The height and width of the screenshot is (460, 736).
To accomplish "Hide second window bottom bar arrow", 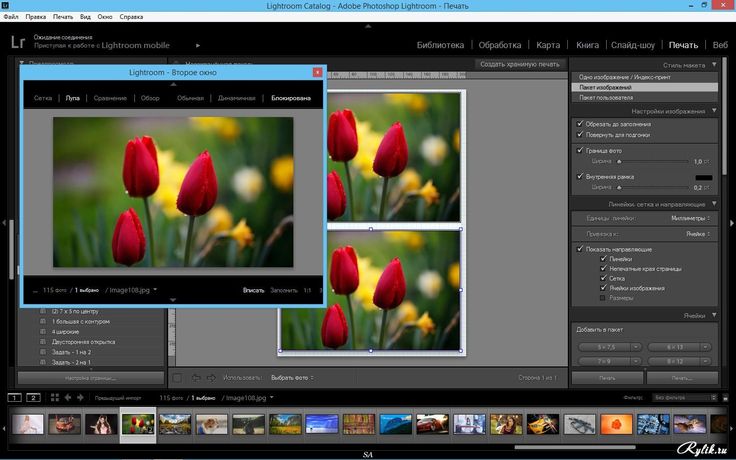I will pos(173,299).
